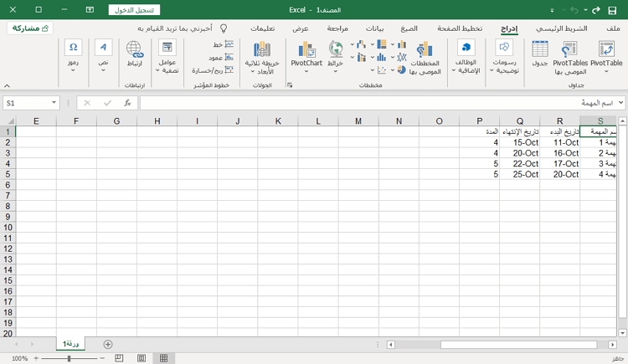Click the Save icon in title bar
The image size is (628, 364).
point(612,11)
